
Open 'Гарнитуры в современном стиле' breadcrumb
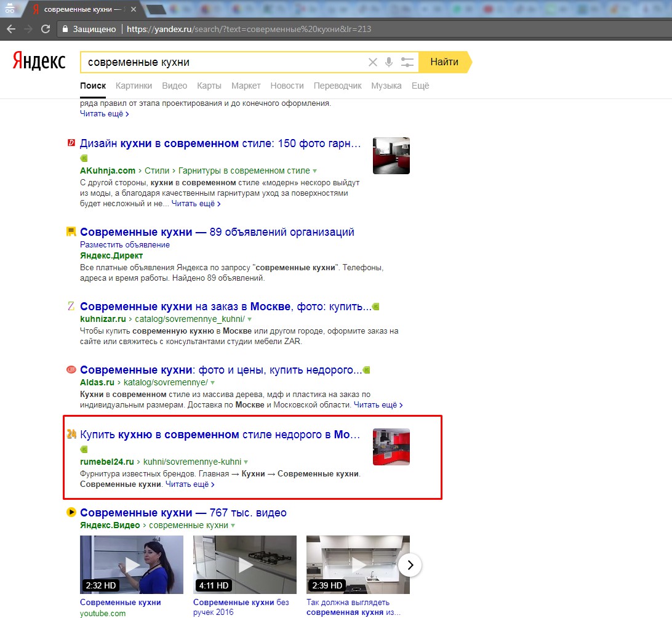(x=244, y=171)
